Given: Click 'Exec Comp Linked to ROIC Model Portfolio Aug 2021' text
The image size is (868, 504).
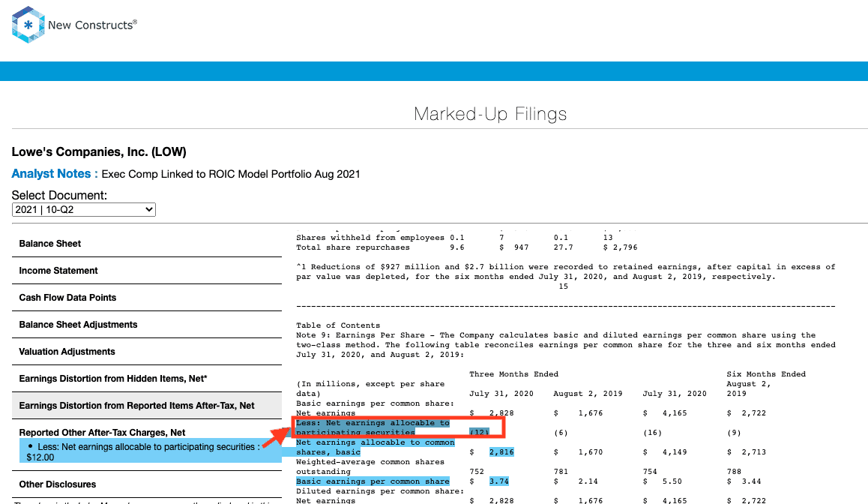Looking at the screenshot, I should (x=231, y=174).
